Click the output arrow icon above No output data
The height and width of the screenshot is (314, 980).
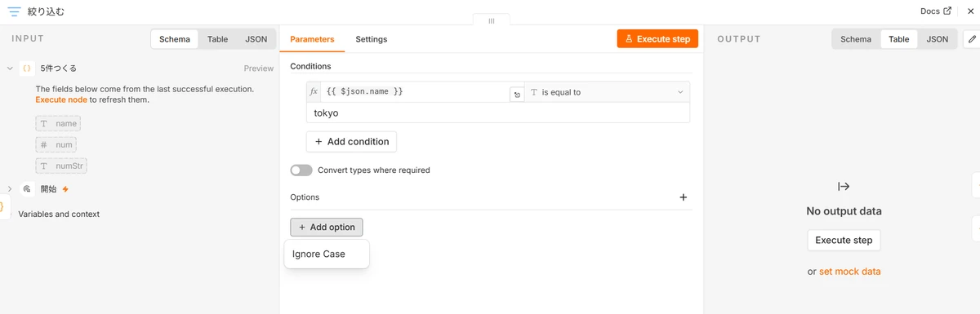coord(844,187)
